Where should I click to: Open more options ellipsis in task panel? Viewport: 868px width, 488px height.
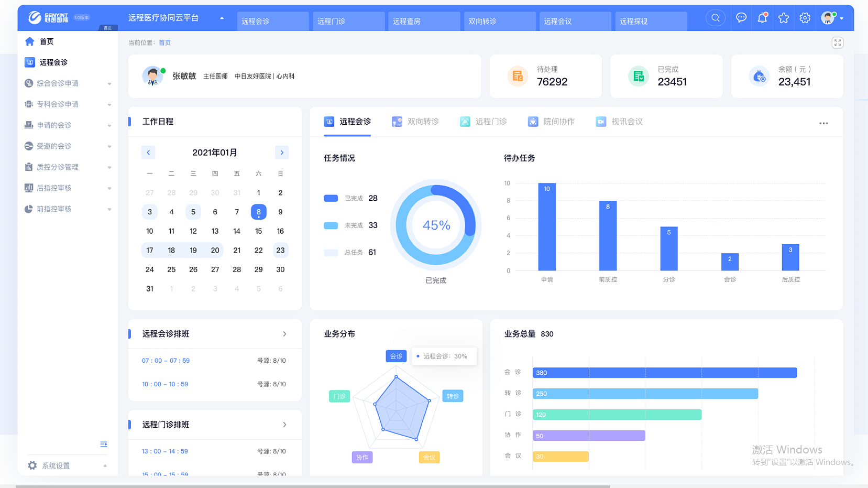tap(823, 124)
